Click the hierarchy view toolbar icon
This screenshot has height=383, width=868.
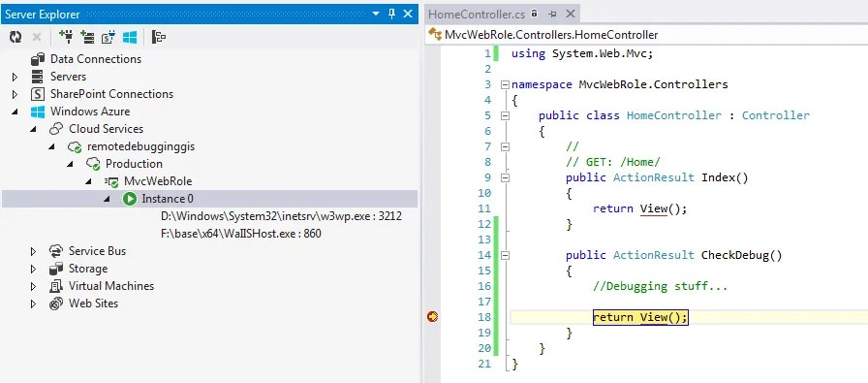160,37
